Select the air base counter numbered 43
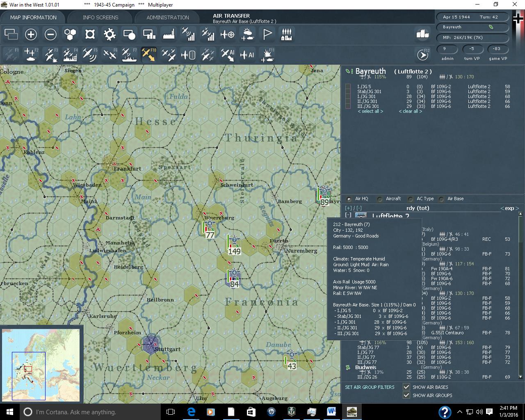This screenshot has width=525, height=420. click(291, 361)
